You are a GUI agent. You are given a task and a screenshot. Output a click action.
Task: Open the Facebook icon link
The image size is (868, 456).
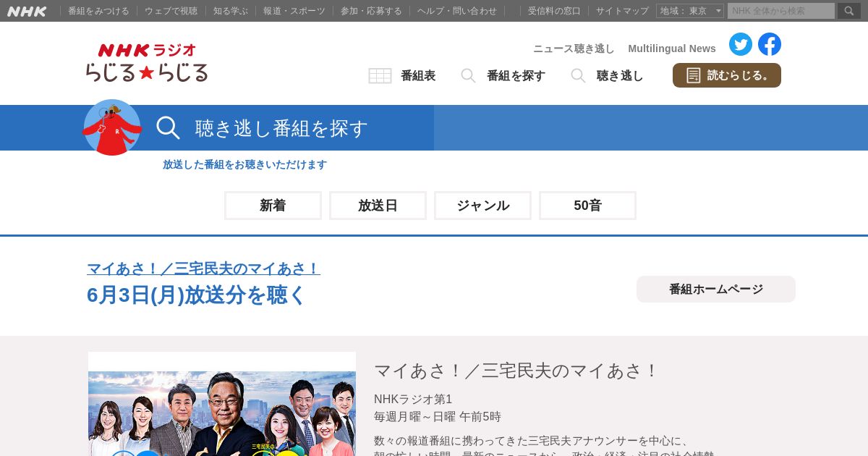click(x=770, y=44)
